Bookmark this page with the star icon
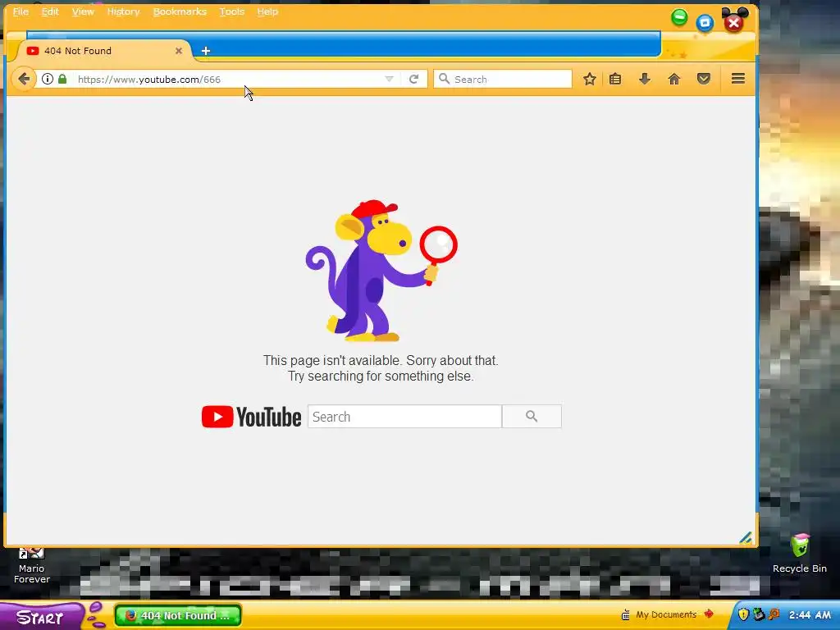840x630 pixels. 589,80
